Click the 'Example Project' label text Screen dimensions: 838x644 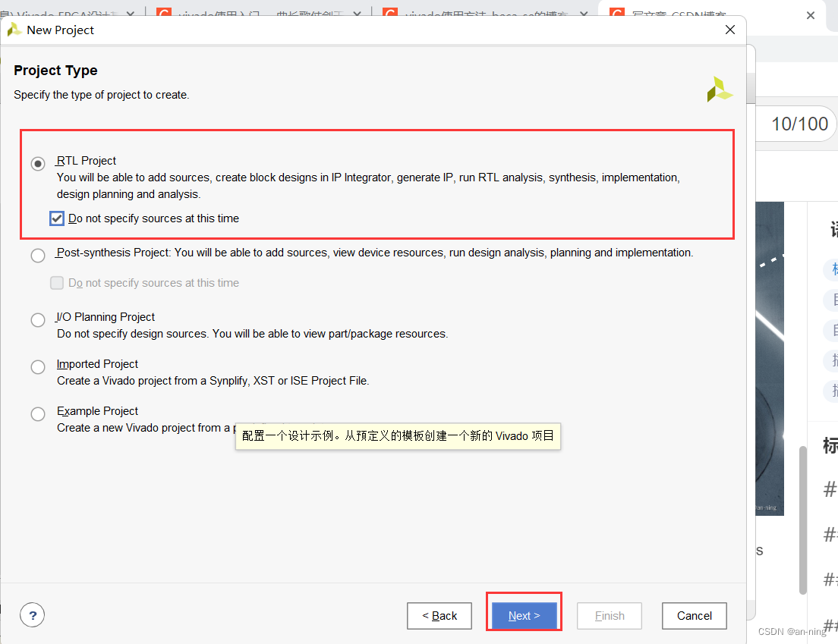pos(97,410)
